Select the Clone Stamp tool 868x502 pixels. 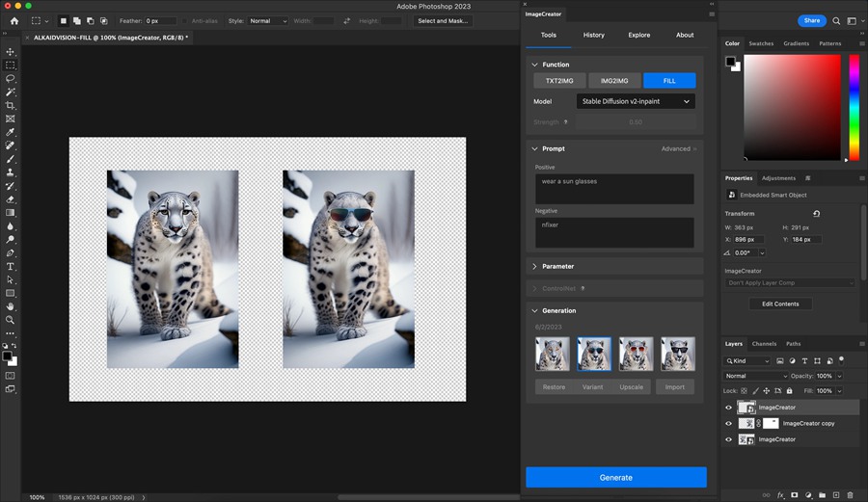10,172
